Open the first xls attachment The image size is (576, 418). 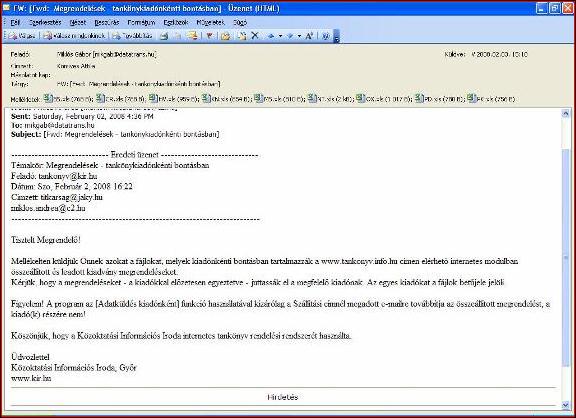tap(68, 98)
